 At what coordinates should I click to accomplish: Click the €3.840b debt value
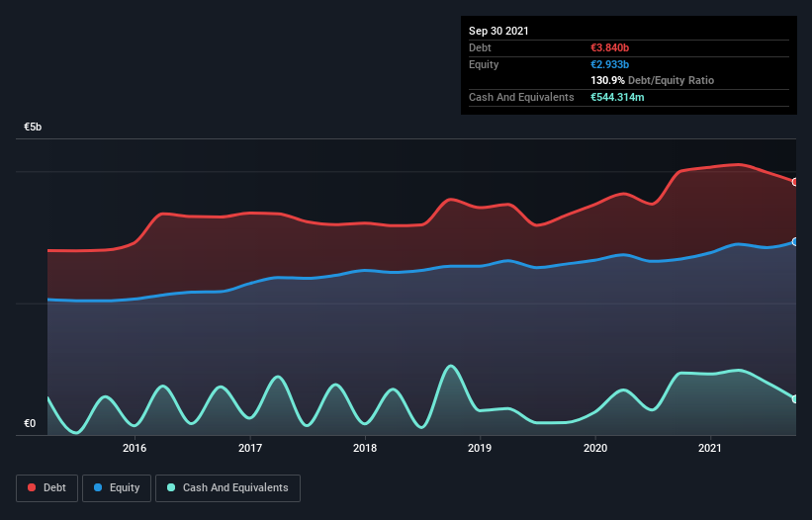click(609, 47)
